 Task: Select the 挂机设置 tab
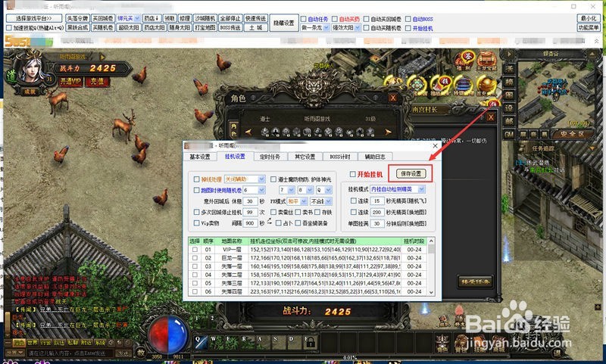[235, 157]
